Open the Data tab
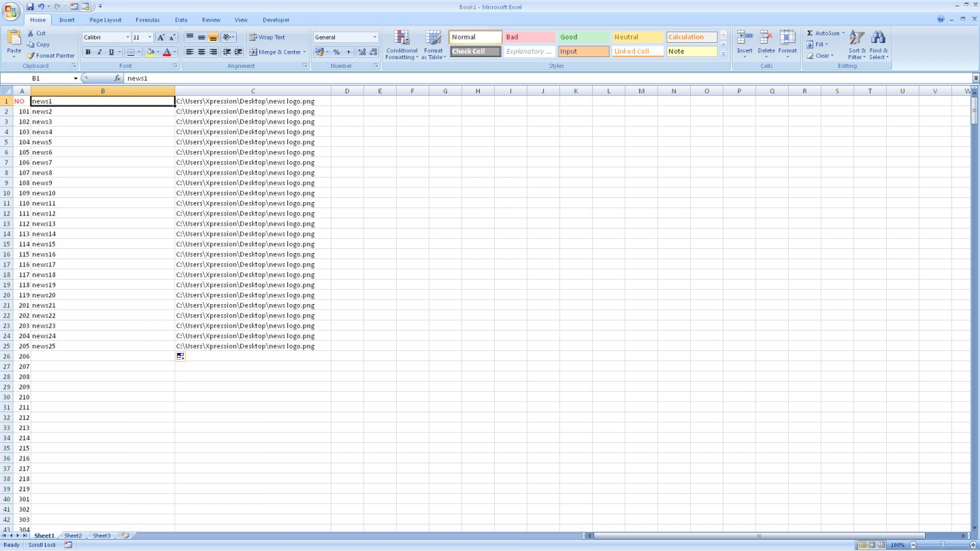The image size is (980, 551). 181,20
